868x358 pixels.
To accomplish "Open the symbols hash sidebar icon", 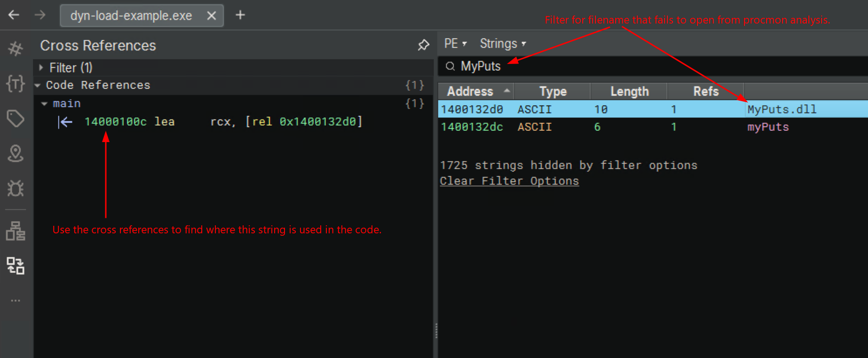I will point(16,48).
